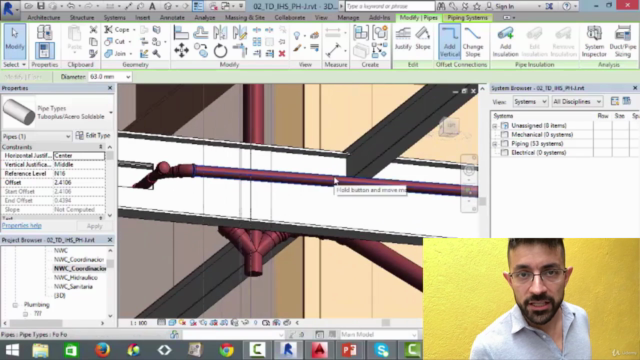The width and height of the screenshot is (640, 360).
Task: Click the 1 : 100 view scale
Action: point(138,323)
